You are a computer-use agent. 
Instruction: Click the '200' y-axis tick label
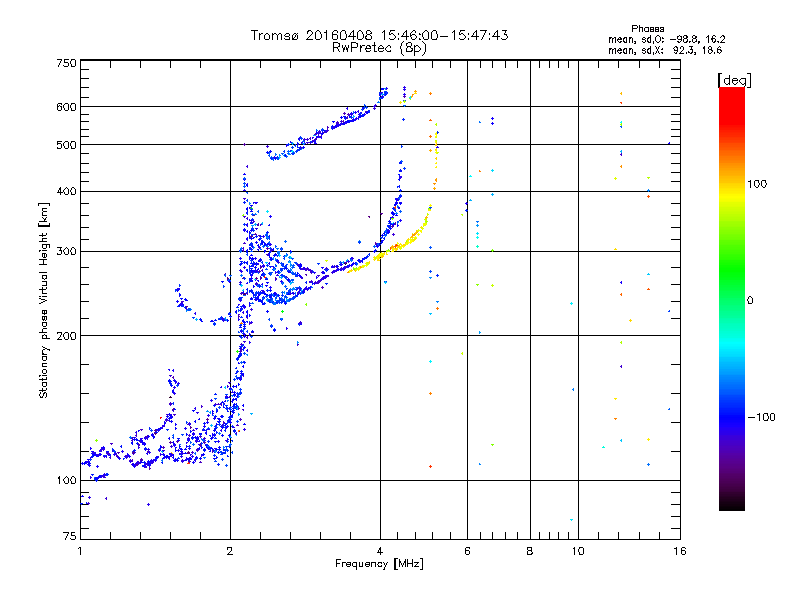pos(66,336)
